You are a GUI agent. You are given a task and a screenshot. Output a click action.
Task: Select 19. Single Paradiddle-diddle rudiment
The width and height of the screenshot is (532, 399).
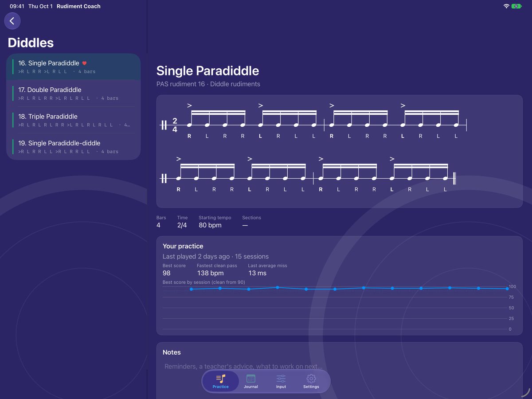pos(74,147)
